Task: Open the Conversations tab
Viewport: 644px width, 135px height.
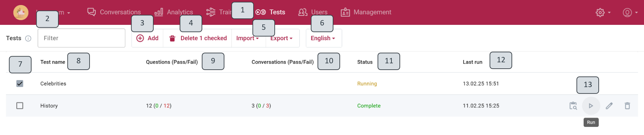Action: [114, 12]
